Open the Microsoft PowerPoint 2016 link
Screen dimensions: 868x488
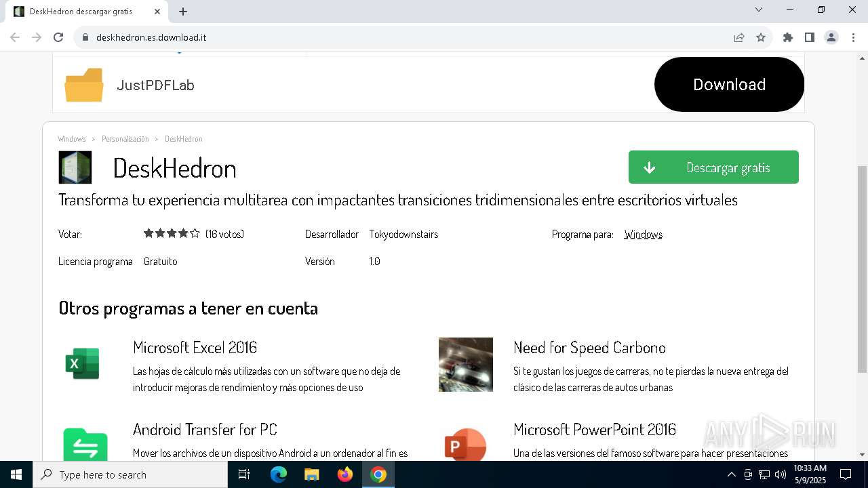pos(595,430)
